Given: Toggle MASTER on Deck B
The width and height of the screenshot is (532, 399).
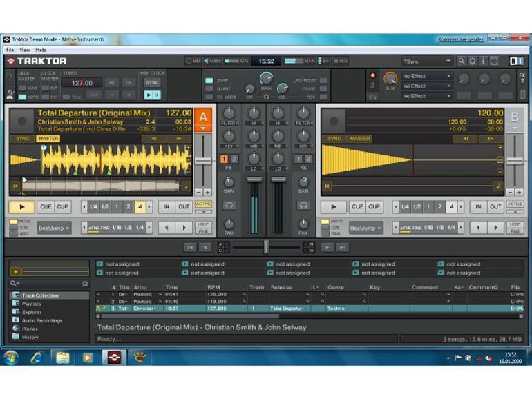Looking at the screenshot, I should (x=359, y=139).
